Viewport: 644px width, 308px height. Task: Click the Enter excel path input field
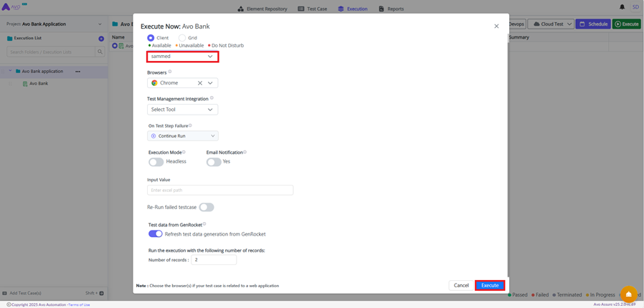click(220, 190)
